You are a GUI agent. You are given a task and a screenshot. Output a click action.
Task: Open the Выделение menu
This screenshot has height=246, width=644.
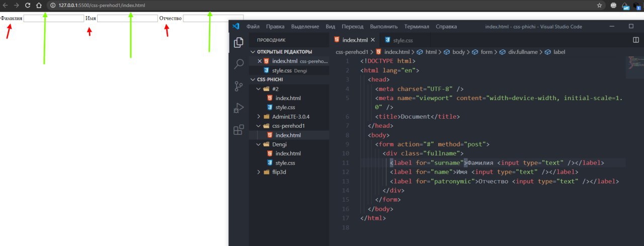[x=305, y=27]
